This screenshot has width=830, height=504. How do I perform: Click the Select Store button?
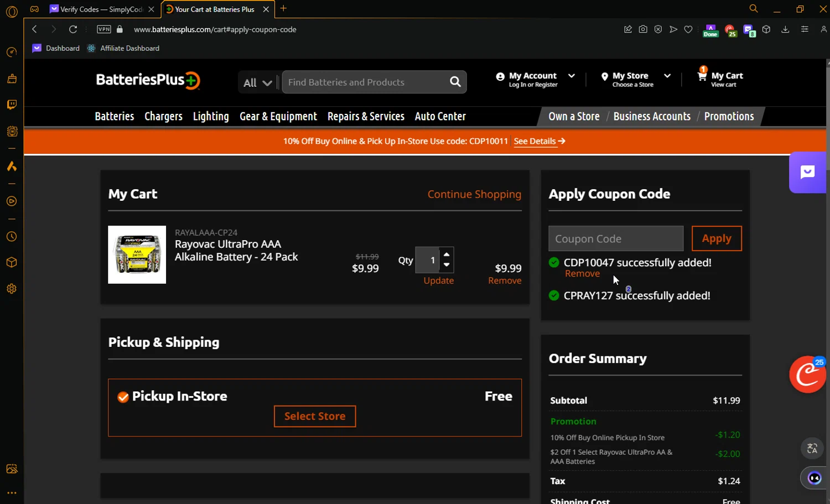[x=315, y=416]
